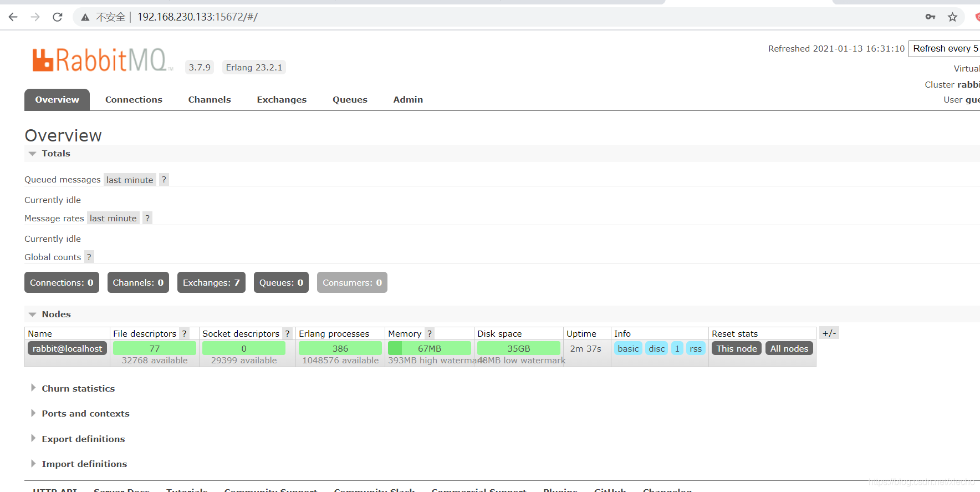Click the browser address bar URL

pyautogui.click(x=197, y=17)
